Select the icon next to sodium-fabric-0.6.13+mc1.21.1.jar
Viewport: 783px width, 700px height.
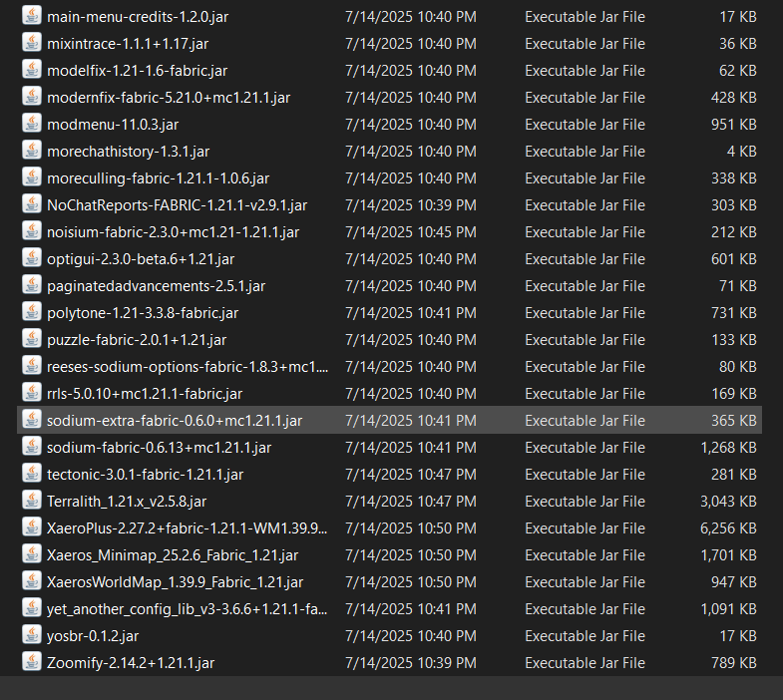(x=32, y=447)
